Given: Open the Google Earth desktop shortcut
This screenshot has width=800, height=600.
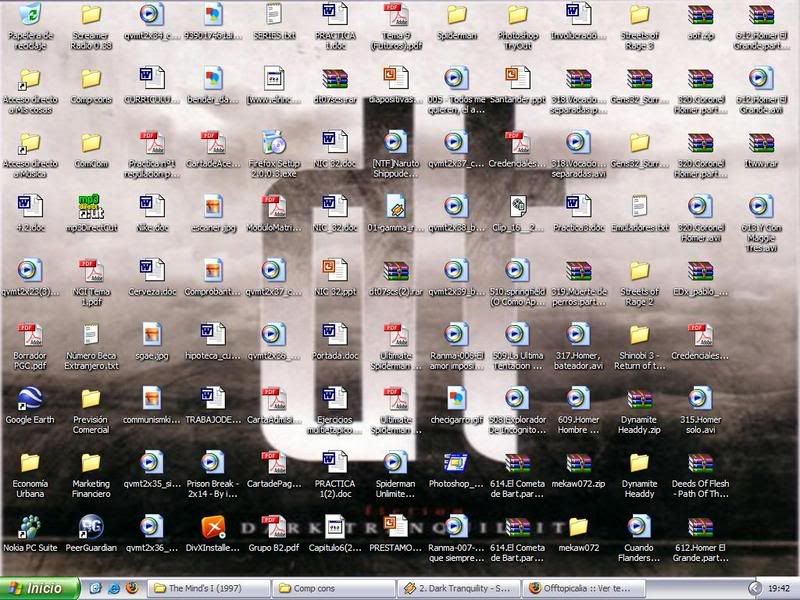Looking at the screenshot, I should [30, 398].
